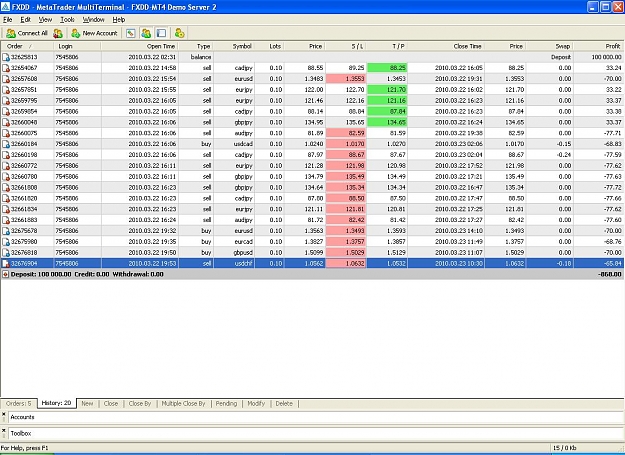Viewport: 625px width, 455px height.
Task: Select the History: 20 tab
Action: tap(57, 403)
